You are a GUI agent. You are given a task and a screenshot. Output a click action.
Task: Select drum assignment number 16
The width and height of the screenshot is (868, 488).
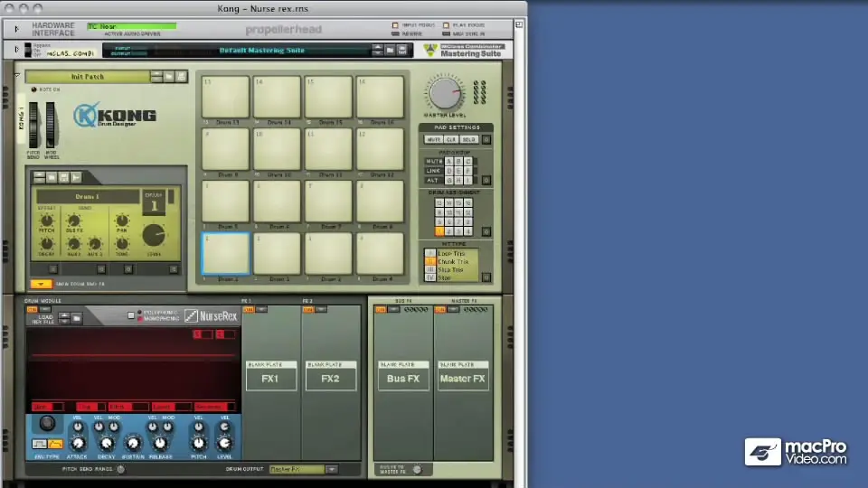[467, 203]
